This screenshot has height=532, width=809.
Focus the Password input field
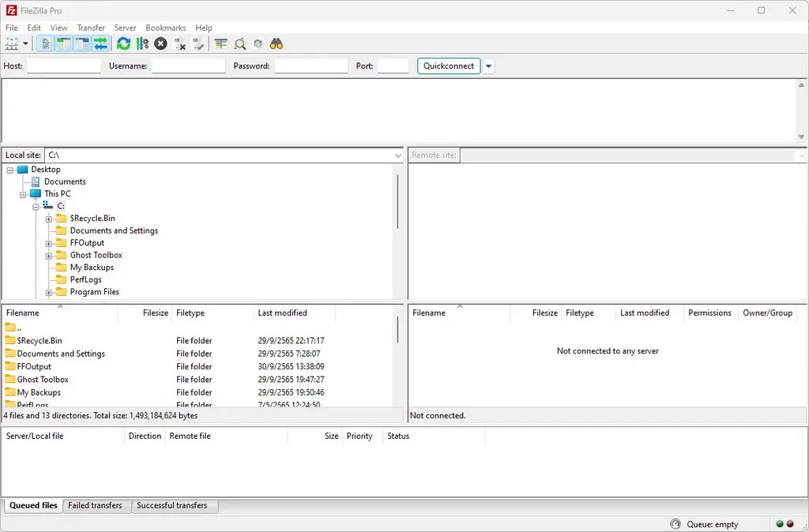[x=311, y=66]
